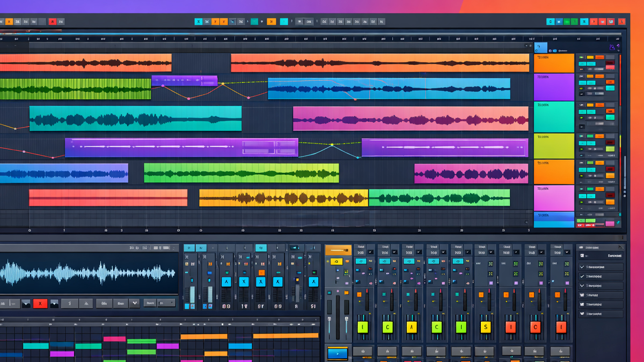644x362 pixels.
Task: Open the chevron dropdown below the waveform editor
Action: (134, 303)
